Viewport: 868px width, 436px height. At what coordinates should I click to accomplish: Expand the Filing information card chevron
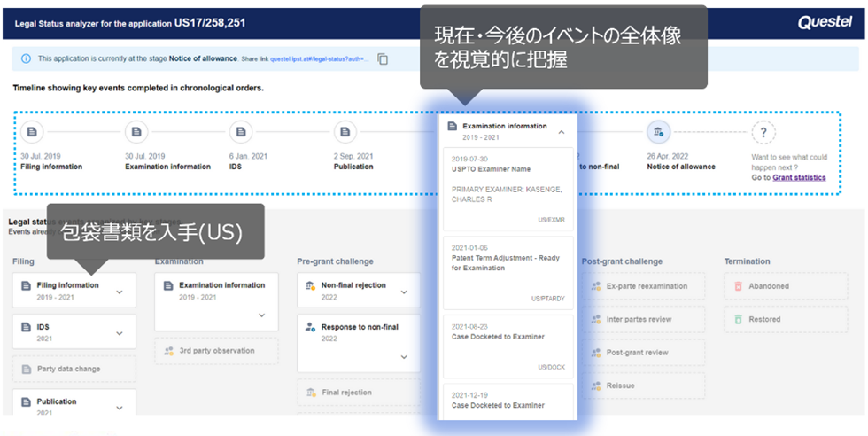click(x=120, y=292)
